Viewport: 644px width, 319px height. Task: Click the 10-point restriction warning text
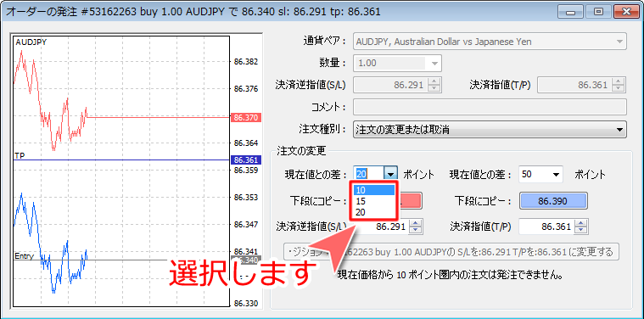click(450, 274)
